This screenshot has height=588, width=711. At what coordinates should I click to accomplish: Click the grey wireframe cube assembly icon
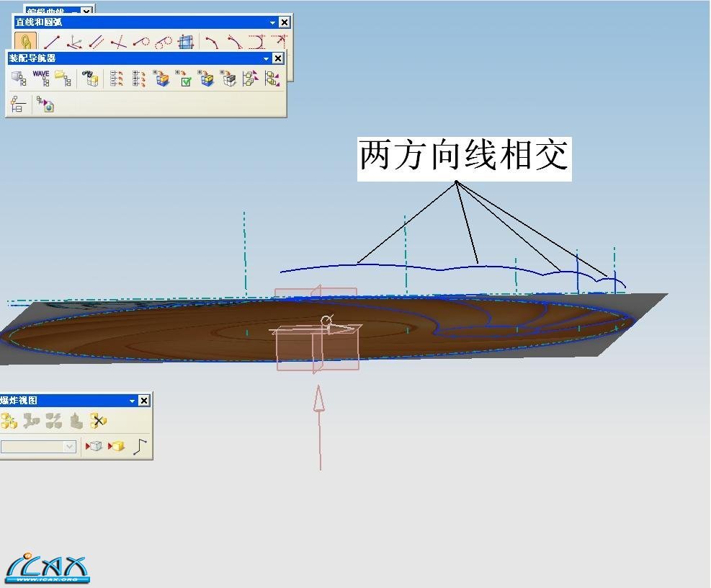pyautogui.click(x=228, y=79)
